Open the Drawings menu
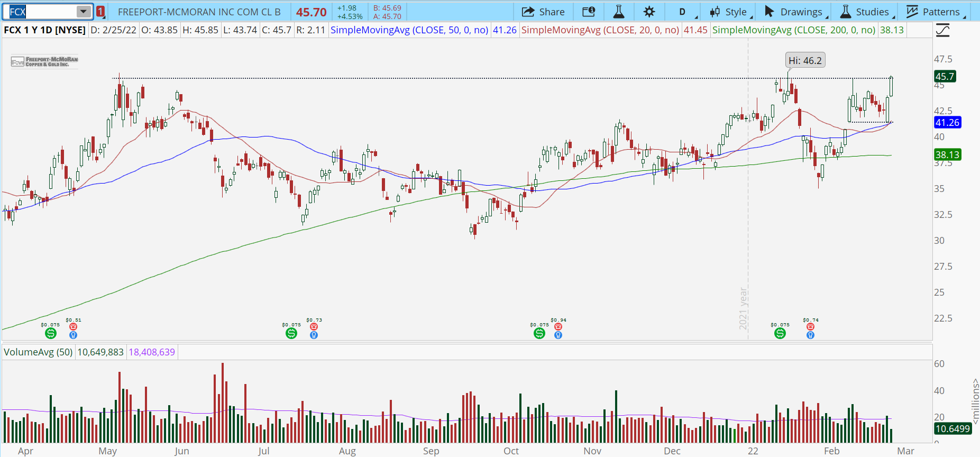This screenshot has width=980, height=457. [795, 12]
